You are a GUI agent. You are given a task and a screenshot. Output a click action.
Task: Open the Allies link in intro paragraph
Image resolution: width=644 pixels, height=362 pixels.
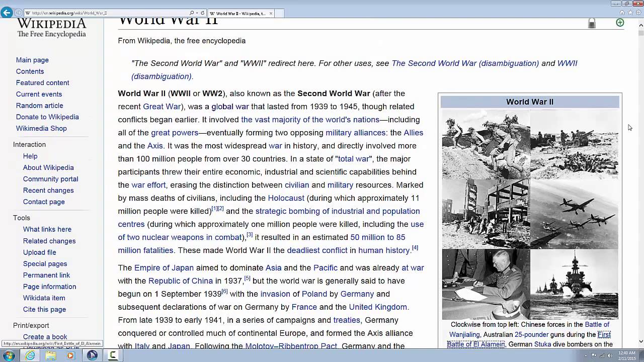[x=414, y=133]
